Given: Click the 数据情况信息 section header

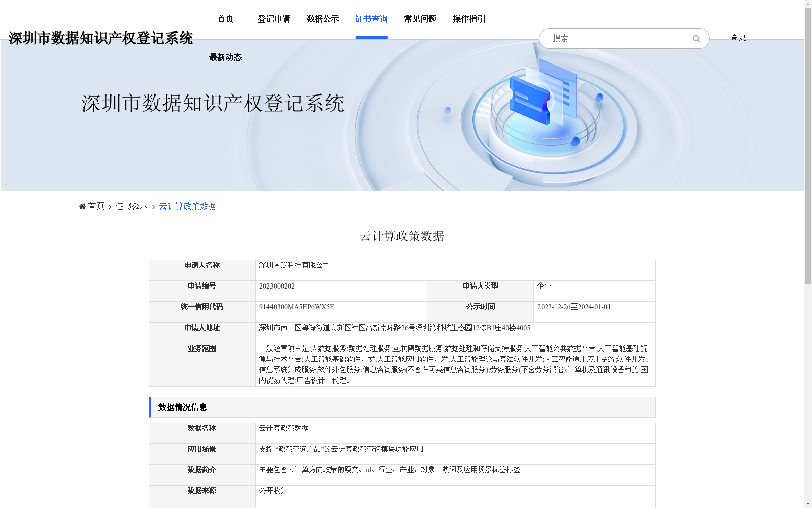Looking at the screenshot, I should click(x=402, y=407).
